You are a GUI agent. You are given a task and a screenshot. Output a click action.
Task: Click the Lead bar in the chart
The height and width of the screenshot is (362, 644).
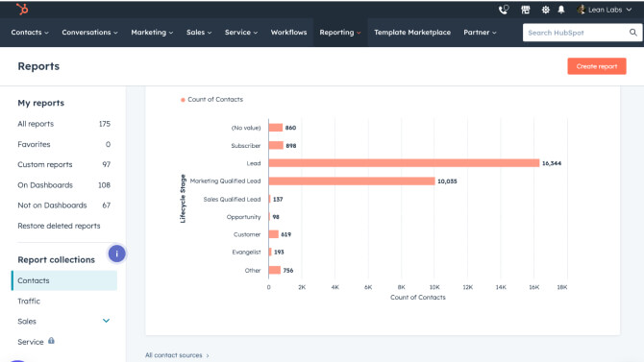pos(404,163)
